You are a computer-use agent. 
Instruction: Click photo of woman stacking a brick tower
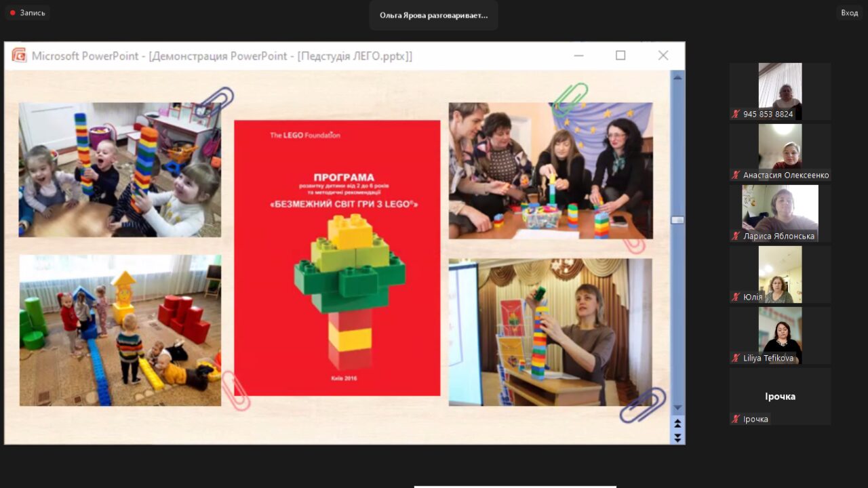click(x=551, y=332)
